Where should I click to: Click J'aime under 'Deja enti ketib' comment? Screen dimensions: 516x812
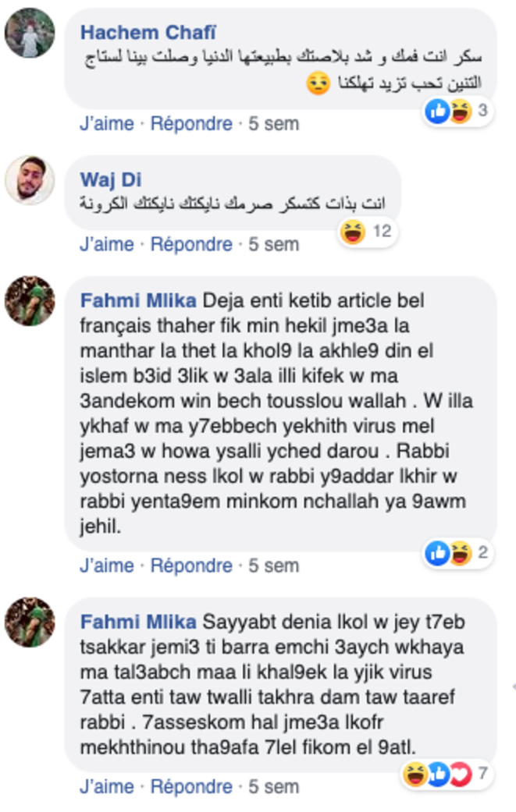click(107, 566)
